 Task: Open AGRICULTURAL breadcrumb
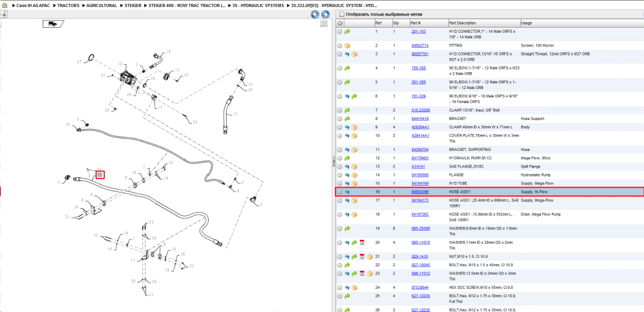(x=102, y=5)
